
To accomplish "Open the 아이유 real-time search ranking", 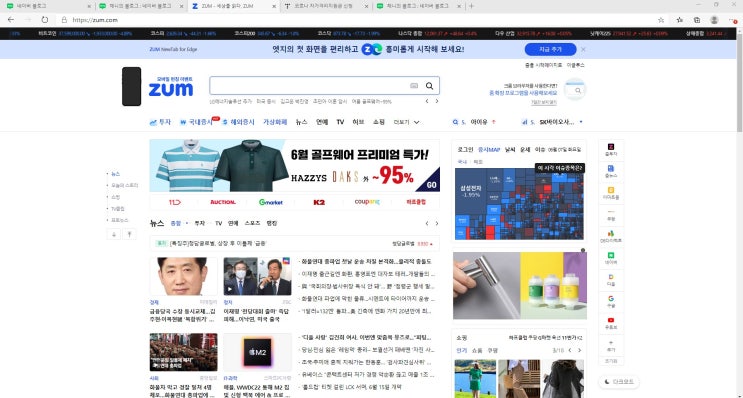I will tap(479, 122).
